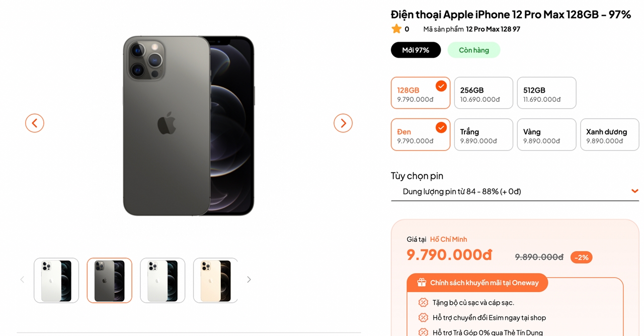Click the discount icon beside Tặng bộ củ sạc
644x336 pixels.
(423, 303)
